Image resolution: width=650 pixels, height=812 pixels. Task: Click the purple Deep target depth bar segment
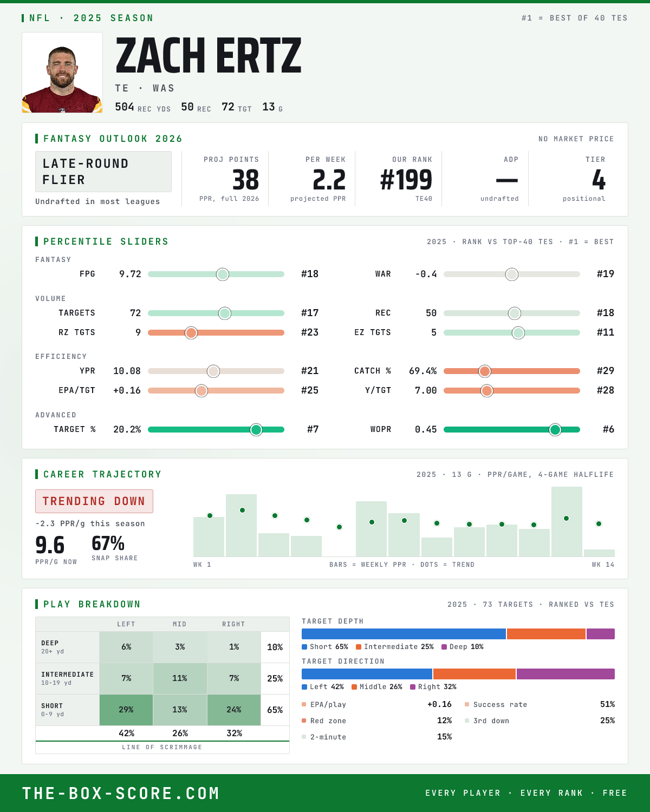pyautogui.click(x=601, y=634)
